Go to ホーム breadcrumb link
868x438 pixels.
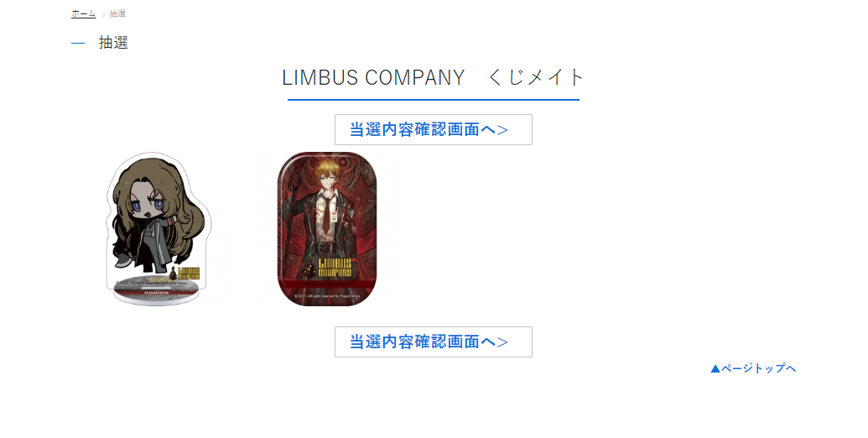(x=83, y=13)
